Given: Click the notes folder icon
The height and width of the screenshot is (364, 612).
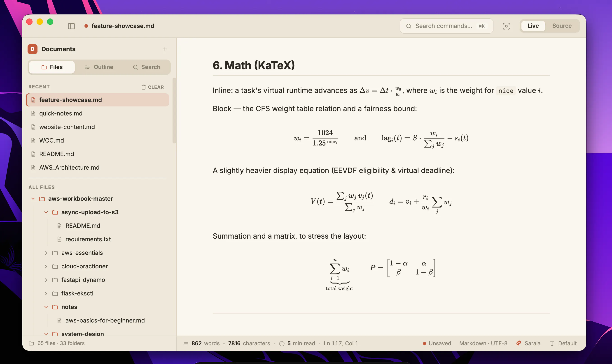Looking at the screenshot, I should point(55,307).
